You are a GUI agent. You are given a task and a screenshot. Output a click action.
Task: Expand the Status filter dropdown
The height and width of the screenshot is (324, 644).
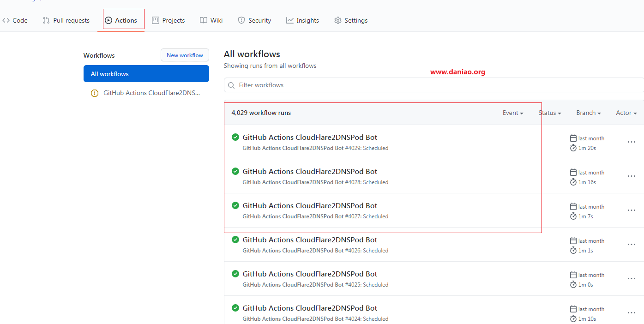[x=550, y=113]
